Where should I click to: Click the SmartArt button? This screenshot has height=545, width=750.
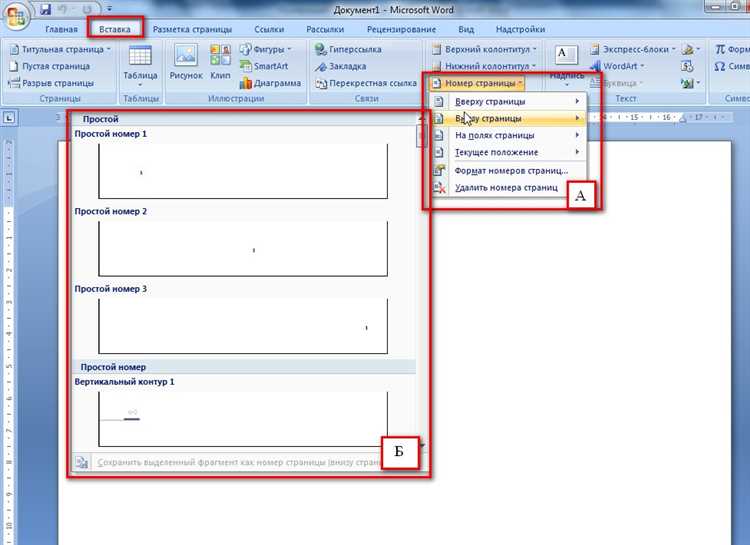264,66
